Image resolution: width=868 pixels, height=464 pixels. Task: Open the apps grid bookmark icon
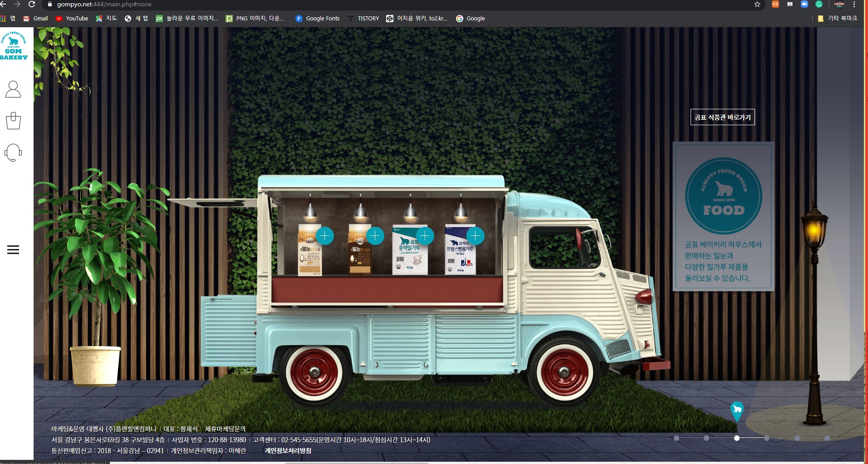point(8,19)
